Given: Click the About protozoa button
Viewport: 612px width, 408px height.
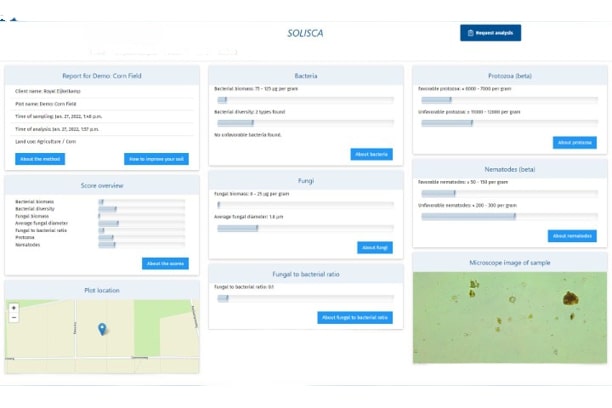Looking at the screenshot, I should click(575, 143).
